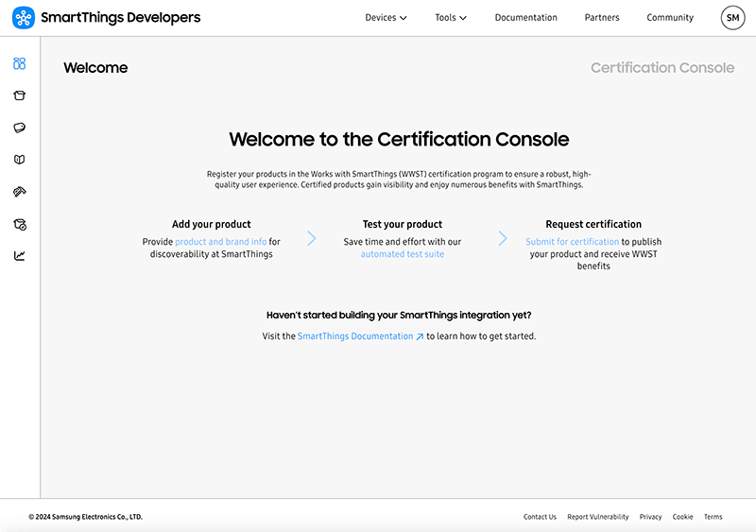
Task: Select the brand tag icon in sidebar
Action: (x=19, y=128)
